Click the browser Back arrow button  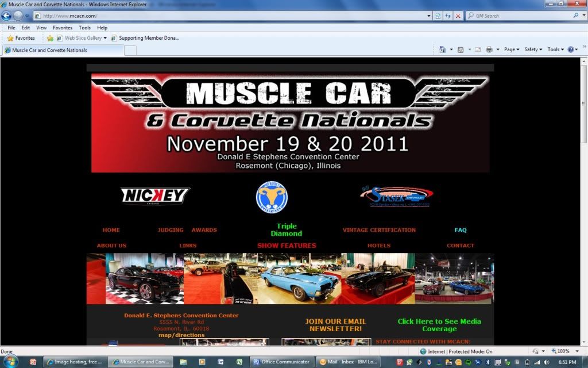(x=6, y=16)
